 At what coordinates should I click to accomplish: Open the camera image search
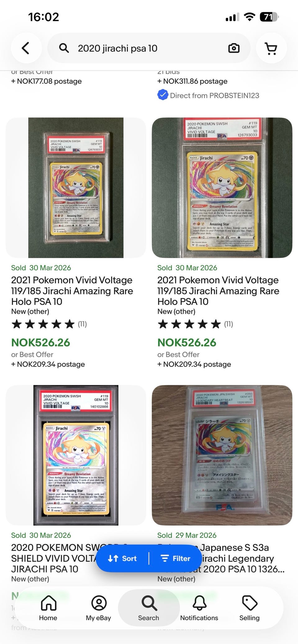click(234, 48)
